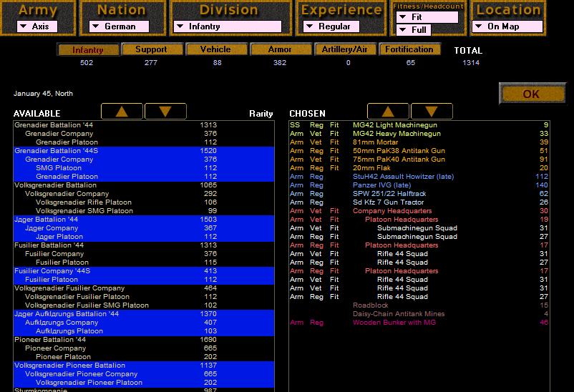Select Panzer IVG (late) in Chosen list
The height and width of the screenshot is (392, 574).
click(x=419, y=185)
